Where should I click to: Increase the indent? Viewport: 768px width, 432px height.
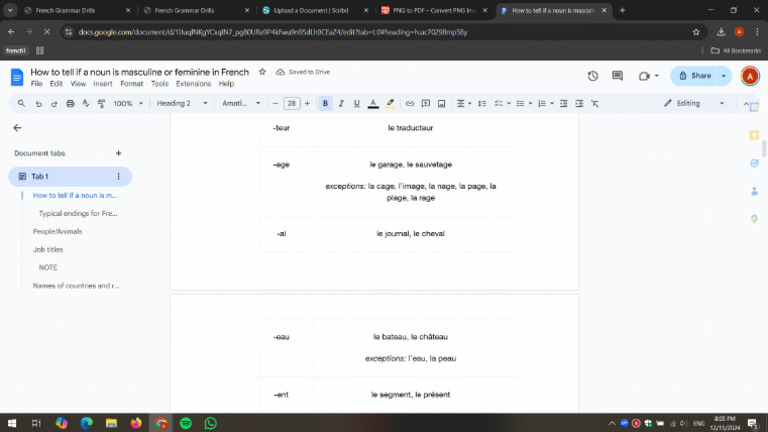click(579, 103)
